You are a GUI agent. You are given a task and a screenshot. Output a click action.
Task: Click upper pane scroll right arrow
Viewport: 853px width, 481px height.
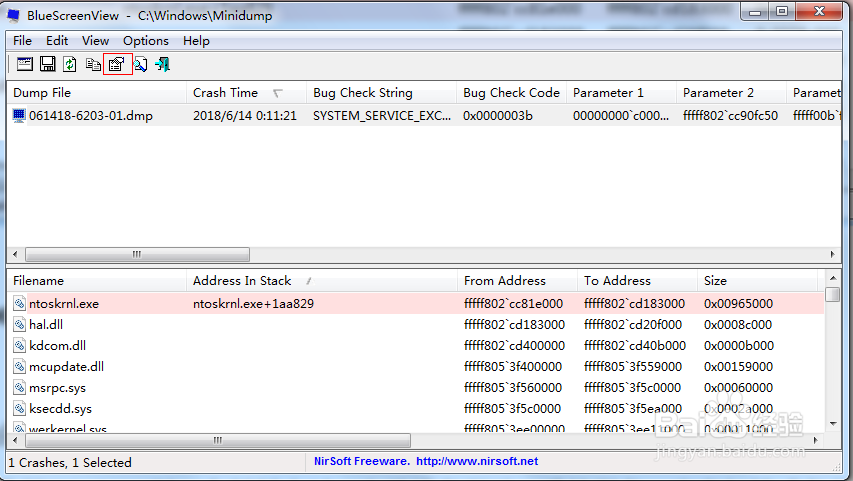point(832,254)
